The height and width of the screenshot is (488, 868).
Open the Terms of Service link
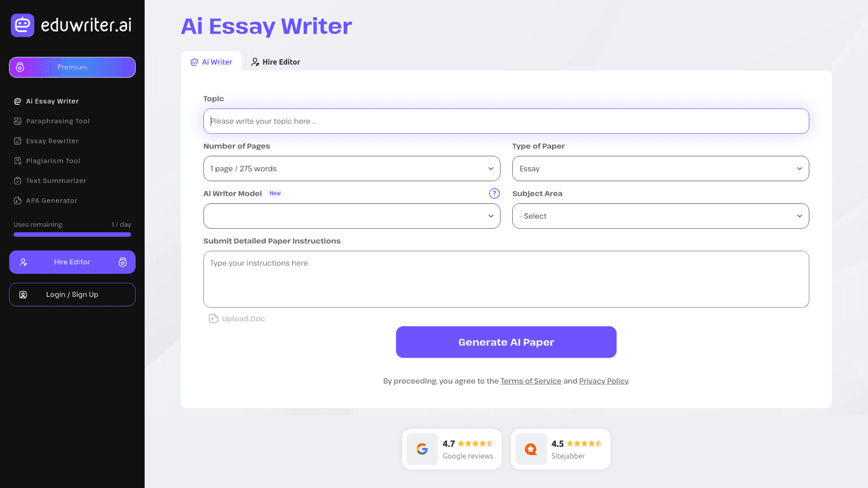click(x=531, y=381)
